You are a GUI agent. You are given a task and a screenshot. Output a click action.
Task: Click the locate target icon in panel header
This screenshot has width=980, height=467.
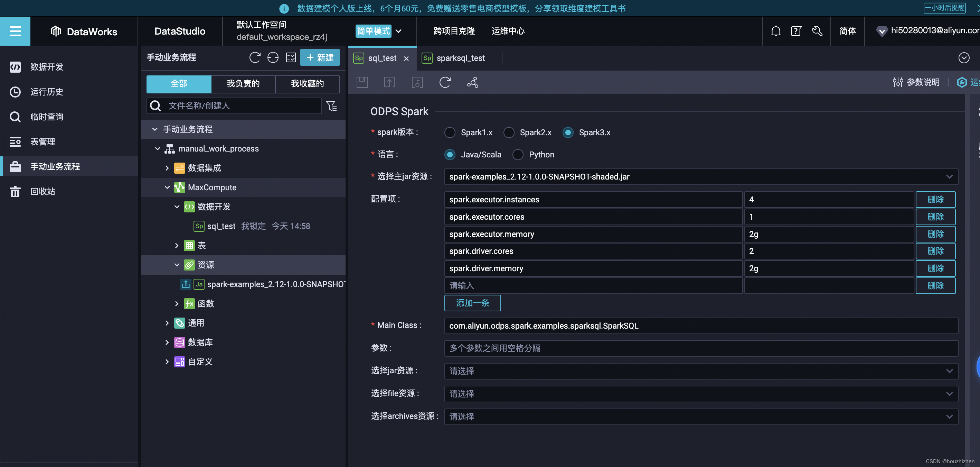coord(273,57)
